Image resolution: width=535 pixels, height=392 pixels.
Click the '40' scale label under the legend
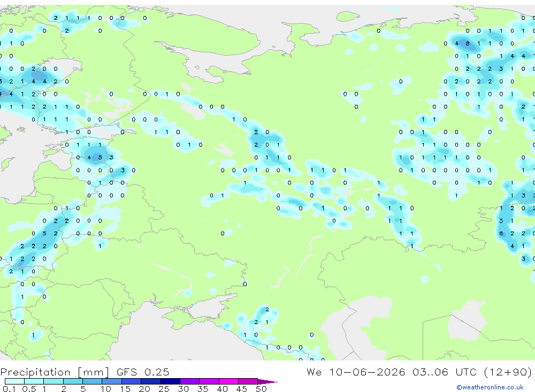222,389
